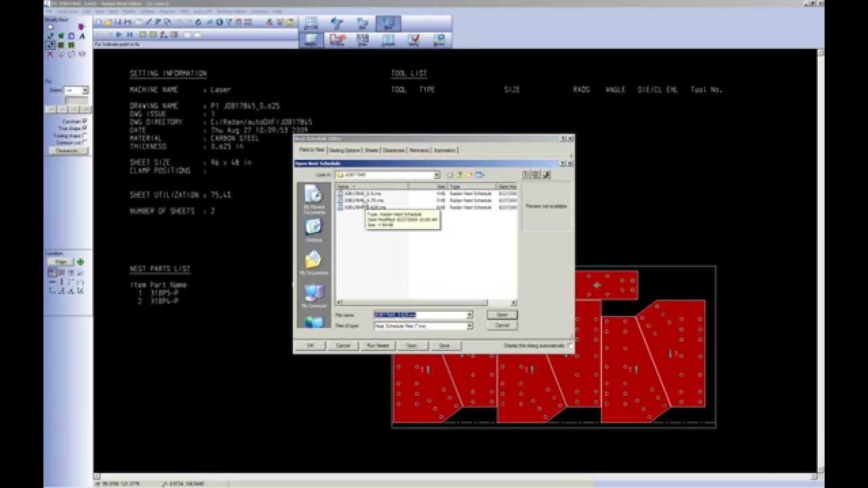Viewport: 868px width, 488px height.
Task: Click the step-forward icon in second toolbar row
Action: click(130, 35)
